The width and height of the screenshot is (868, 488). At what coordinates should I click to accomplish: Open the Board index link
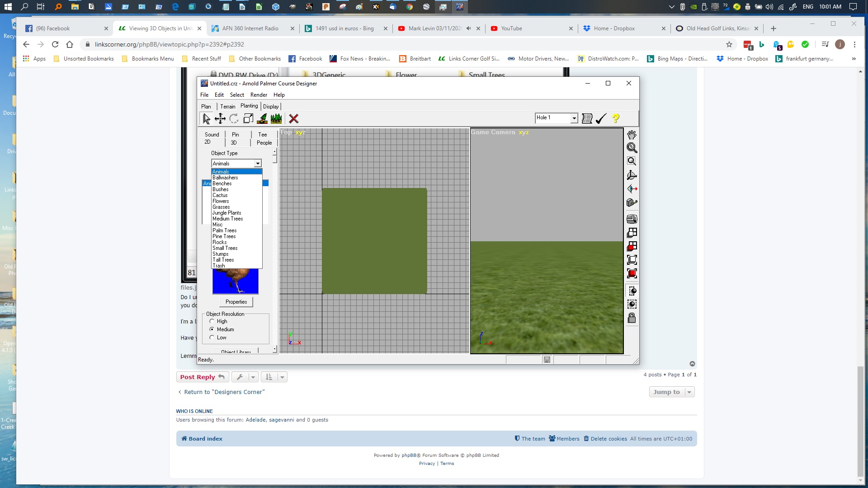coord(202,439)
